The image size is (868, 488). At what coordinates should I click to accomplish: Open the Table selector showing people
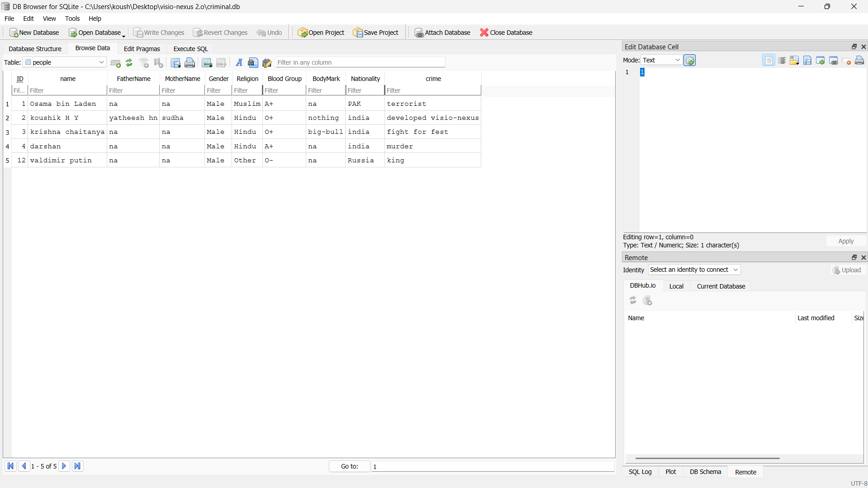click(x=64, y=62)
